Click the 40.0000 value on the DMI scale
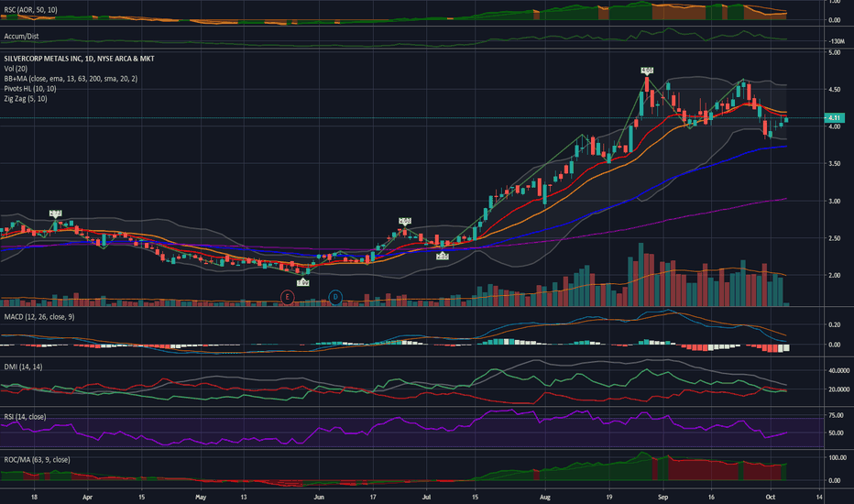854x504 pixels. click(838, 370)
